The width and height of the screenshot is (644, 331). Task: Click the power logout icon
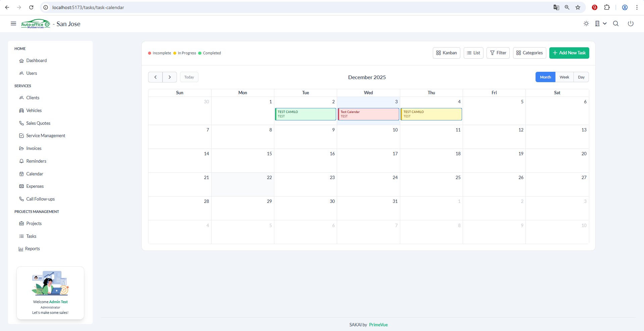(x=630, y=23)
